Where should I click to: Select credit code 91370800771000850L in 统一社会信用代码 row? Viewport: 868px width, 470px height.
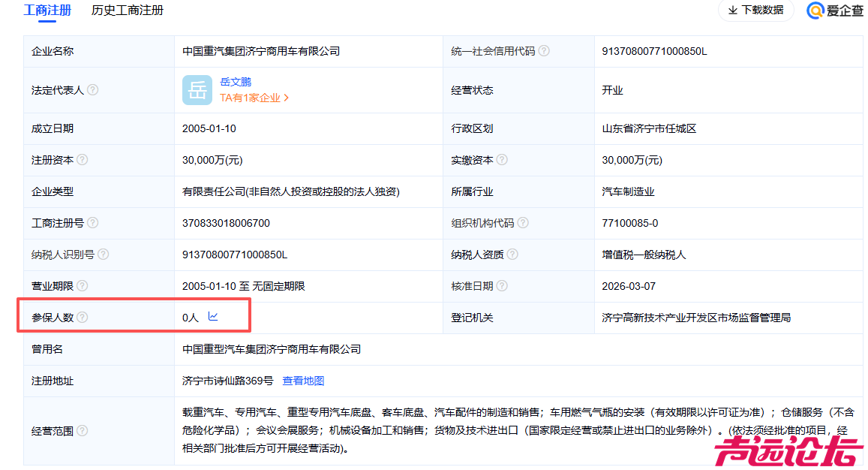coord(654,51)
